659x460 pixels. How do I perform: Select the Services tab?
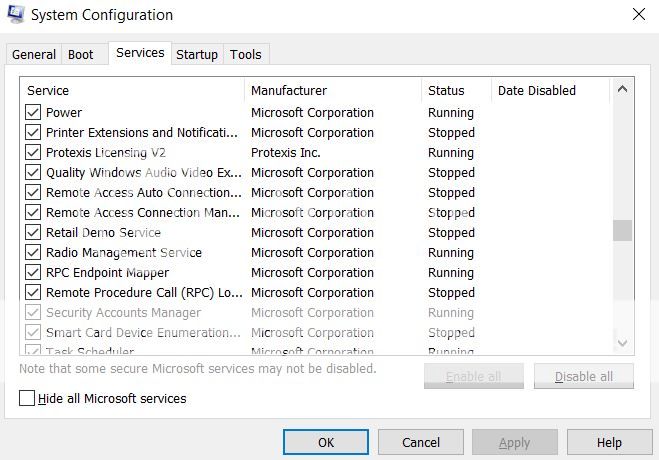point(140,53)
